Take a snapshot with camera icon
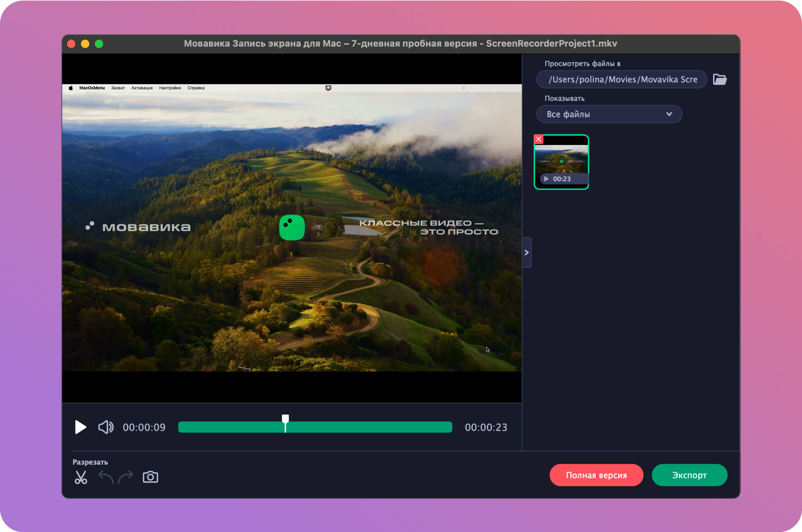Image resolution: width=802 pixels, height=532 pixels. 150,477
